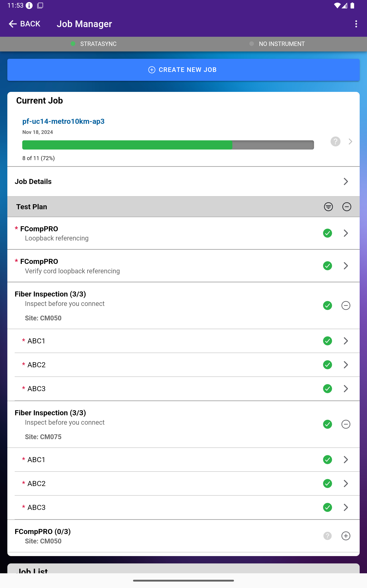Select the STRATASYNC status tab

93,44
